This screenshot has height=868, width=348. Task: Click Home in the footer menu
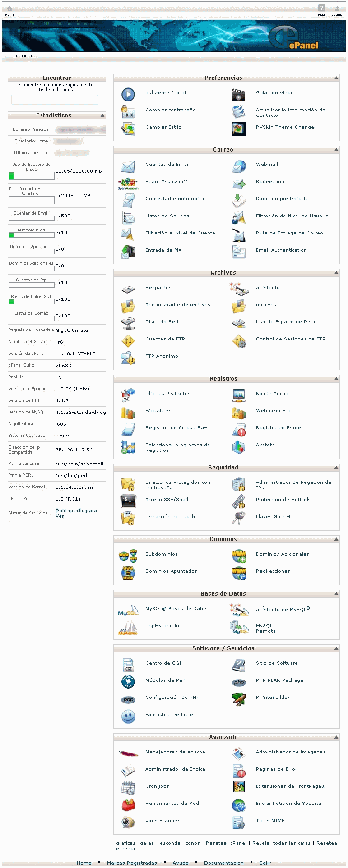tap(84, 863)
